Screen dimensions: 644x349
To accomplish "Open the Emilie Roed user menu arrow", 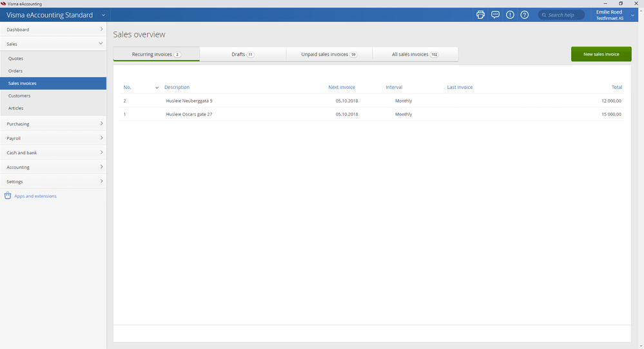I will tap(632, 15).
